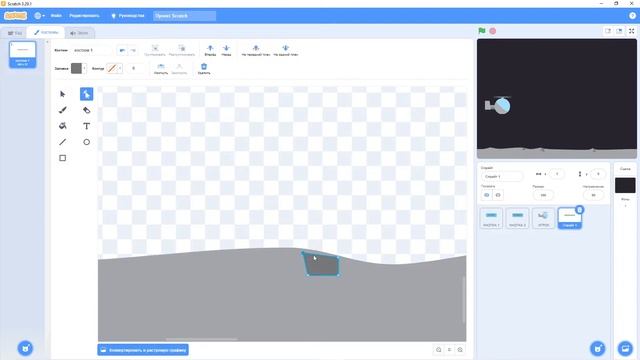Edit the sprite x position field
The width and height of the screenshot is (640, 360).
[557, 174]
